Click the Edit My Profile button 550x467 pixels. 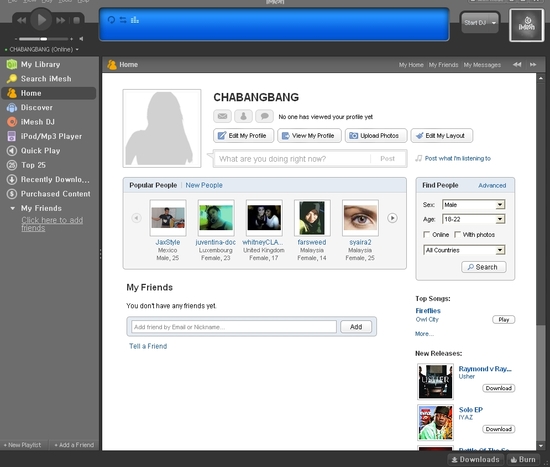(243, 136)
